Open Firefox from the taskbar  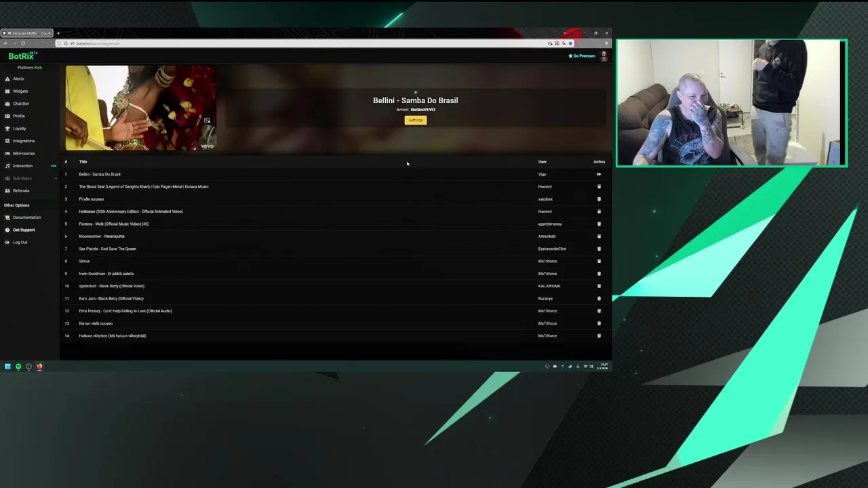[x=39, y=367]
